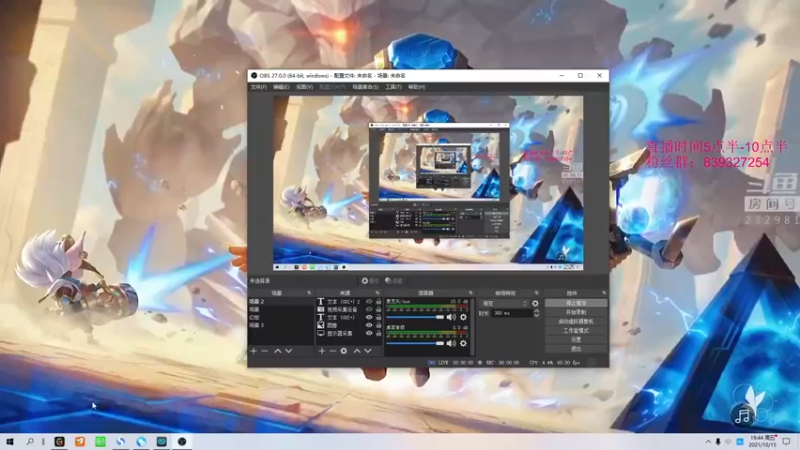Open the 帮助(H) menu
This screenshot has height=450, width=800.
(417, 87)
